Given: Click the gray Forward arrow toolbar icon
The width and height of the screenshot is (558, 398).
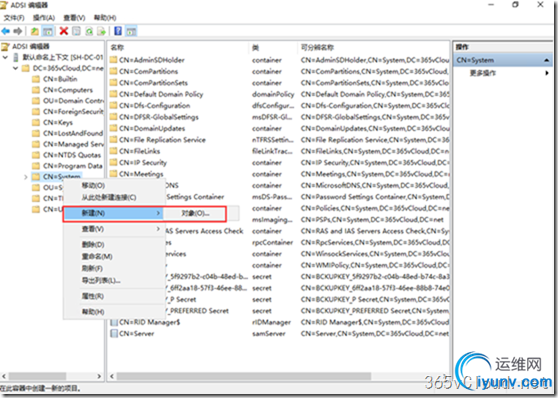Looking at the screenshot, I should (x=18, y=31).
